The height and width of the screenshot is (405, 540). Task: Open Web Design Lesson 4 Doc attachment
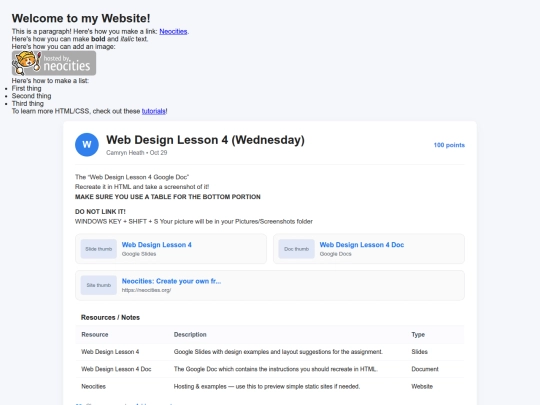362,245
